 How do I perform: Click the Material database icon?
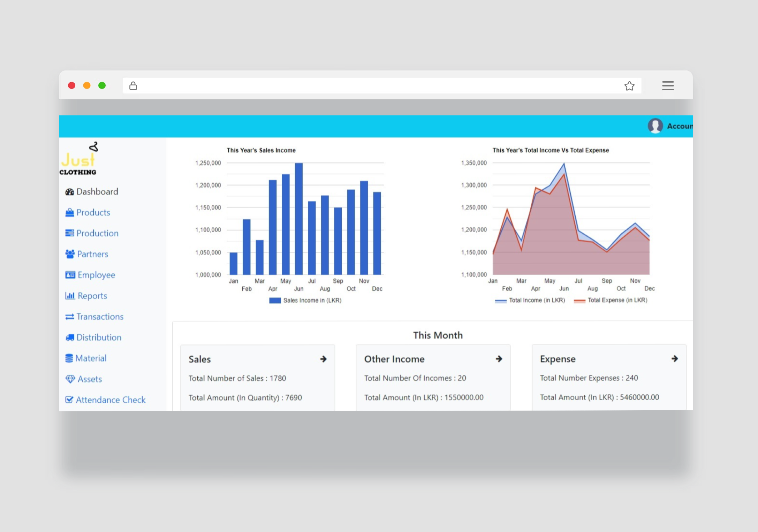(69, 358)
